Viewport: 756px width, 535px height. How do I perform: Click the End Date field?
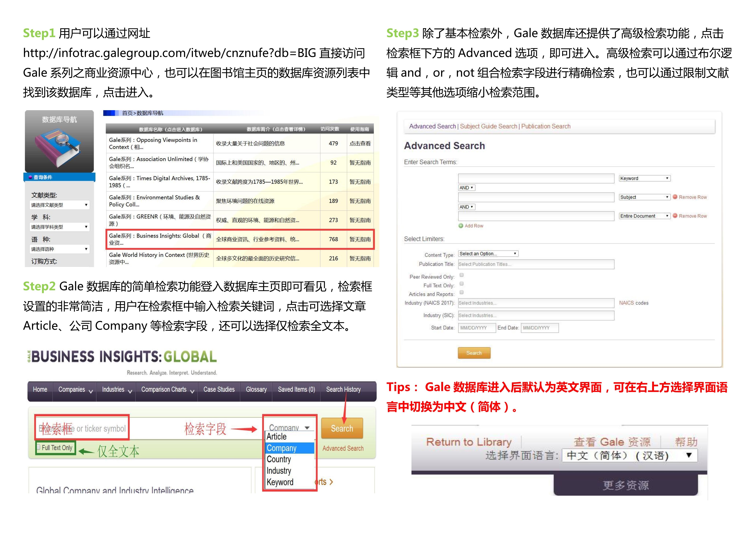[x=540, y=328]
